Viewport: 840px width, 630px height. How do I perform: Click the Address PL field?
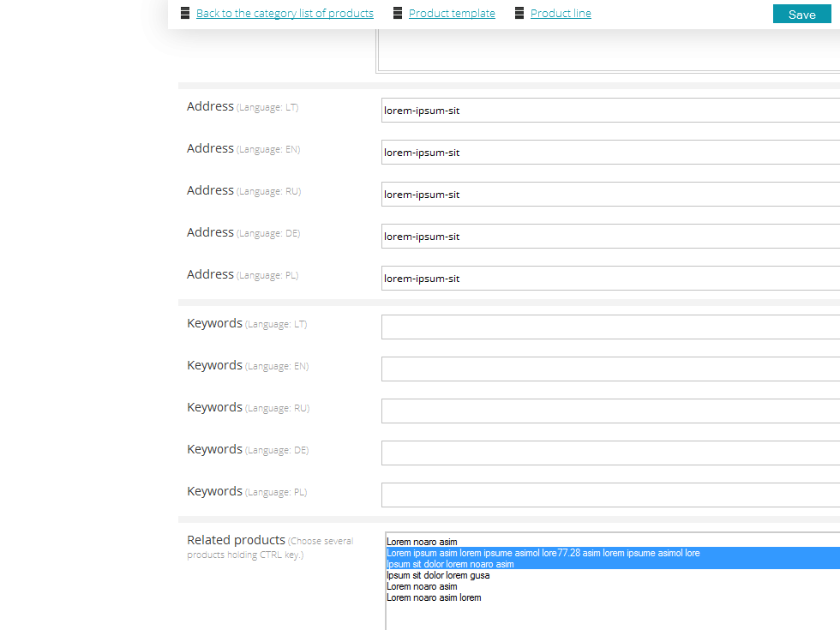pyautogui.click(x=610, y=279)
